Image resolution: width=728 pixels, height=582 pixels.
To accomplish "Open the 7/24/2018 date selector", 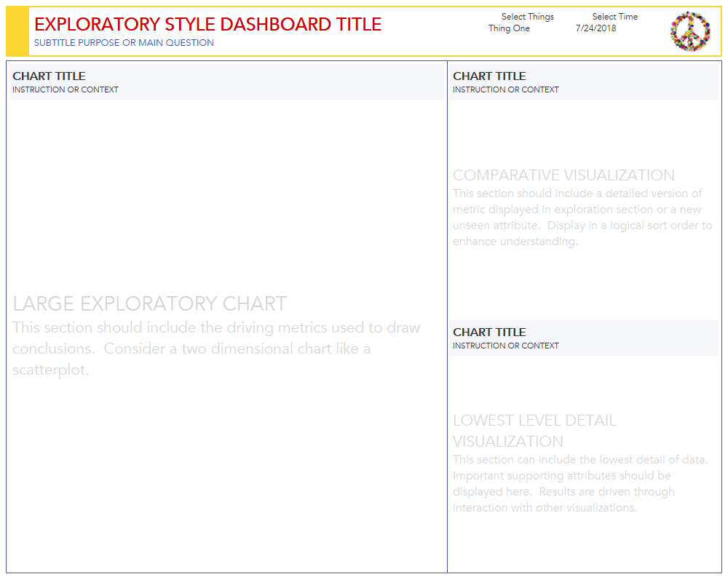I will (596, 29).
